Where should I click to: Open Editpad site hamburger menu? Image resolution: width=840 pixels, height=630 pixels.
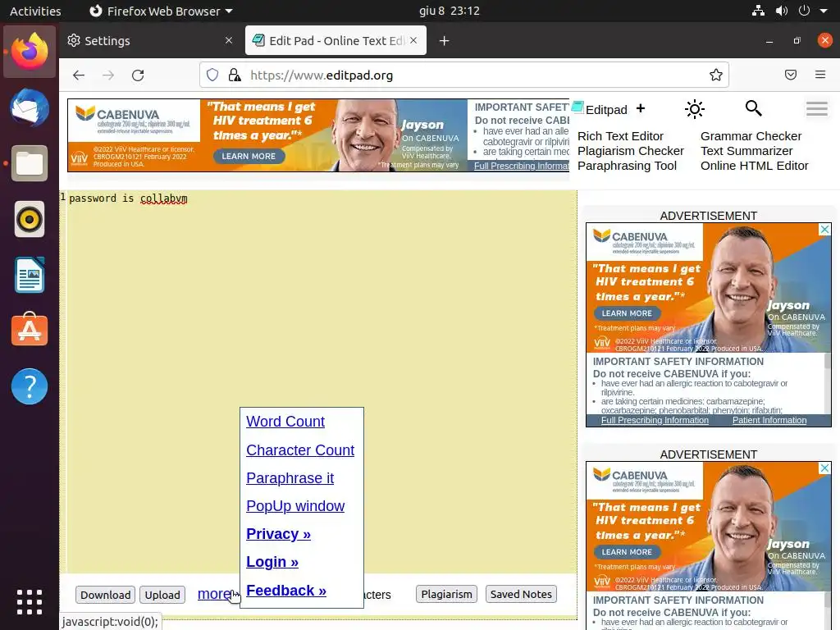[x=816, y=109]
